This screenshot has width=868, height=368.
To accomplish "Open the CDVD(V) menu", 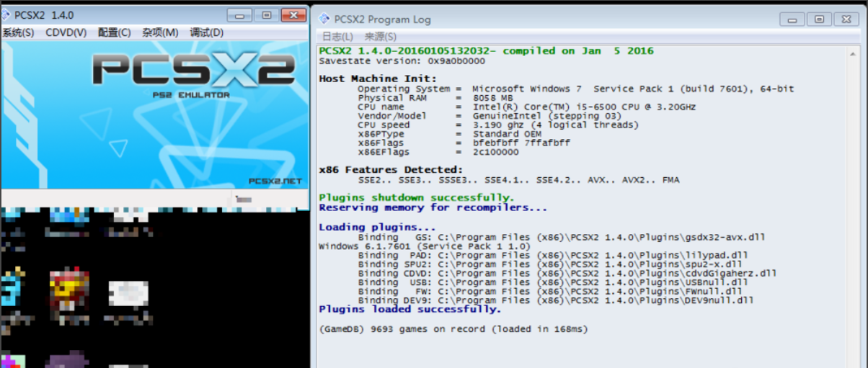I will (x=66, y=32).
